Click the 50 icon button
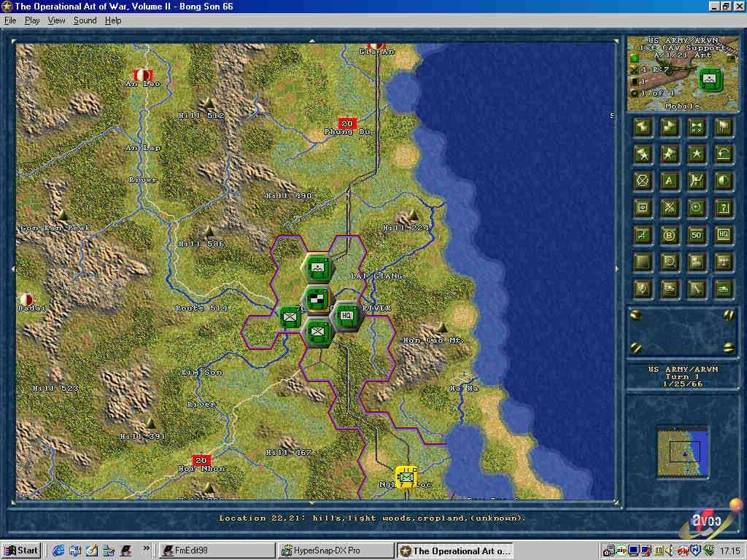The height and width of the screenshot is (560, 747). coord(697,236)
